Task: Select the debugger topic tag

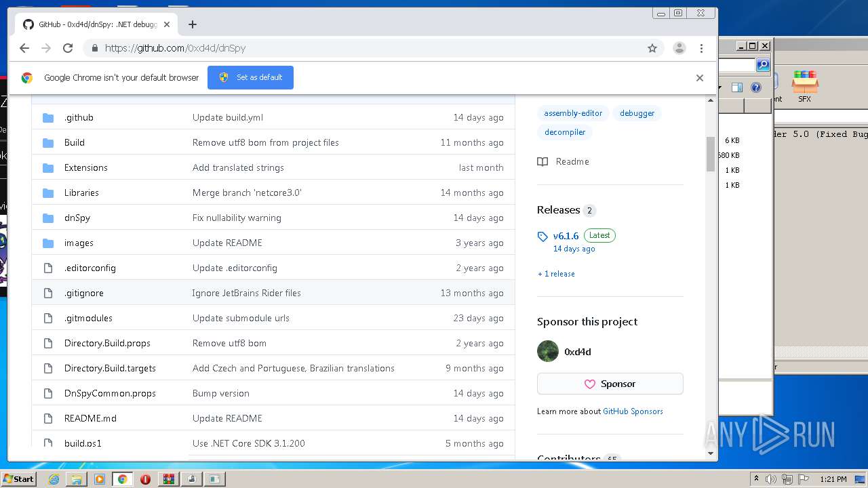Action: (637, 113)
